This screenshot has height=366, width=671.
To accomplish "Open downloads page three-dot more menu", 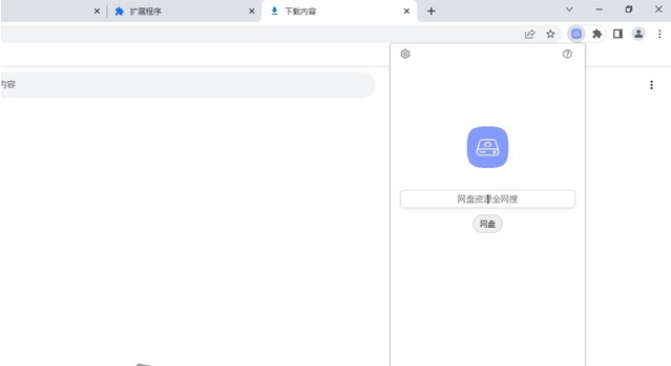I will 651,85.
